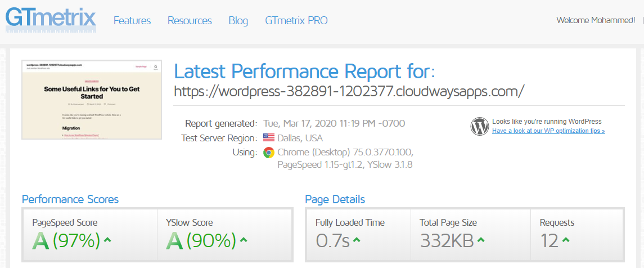Click the Dallas, USA server region text
Image resolution: width=644 pixels, height=268 pixels.
300,138
